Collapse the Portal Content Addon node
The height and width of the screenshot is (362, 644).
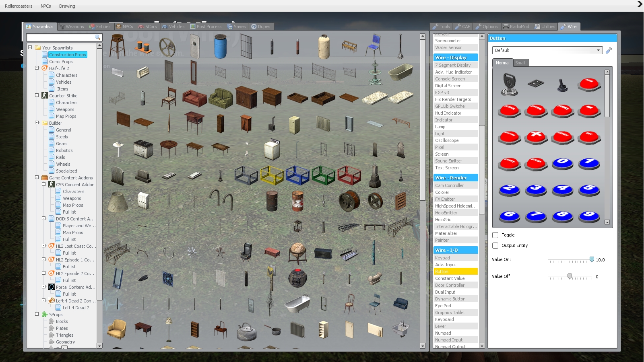tap(44, 287)
